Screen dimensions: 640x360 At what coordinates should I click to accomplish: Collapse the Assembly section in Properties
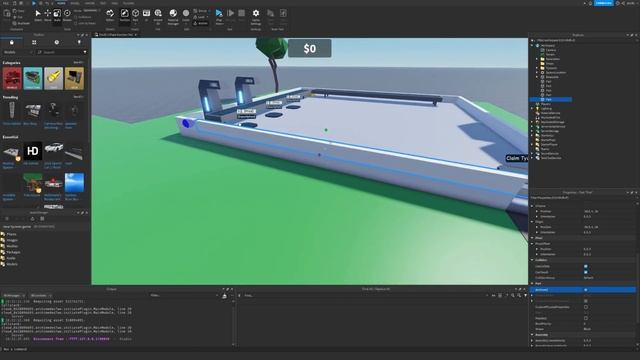click(533, 335)
